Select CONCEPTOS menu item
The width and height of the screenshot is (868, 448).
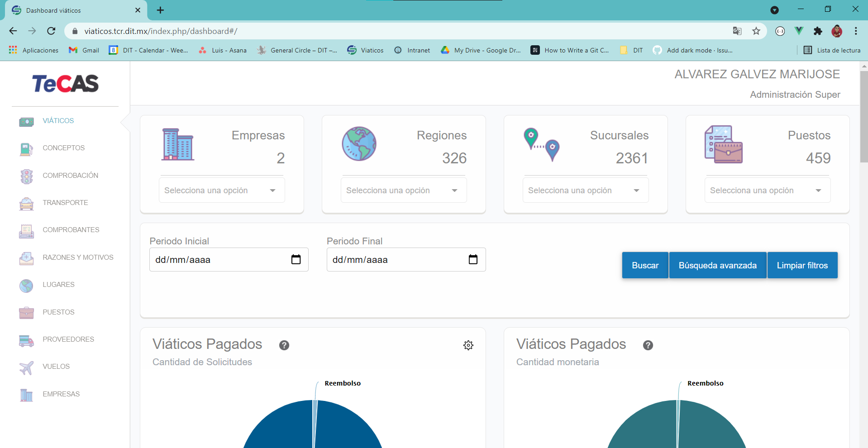(x=64, y=148)
